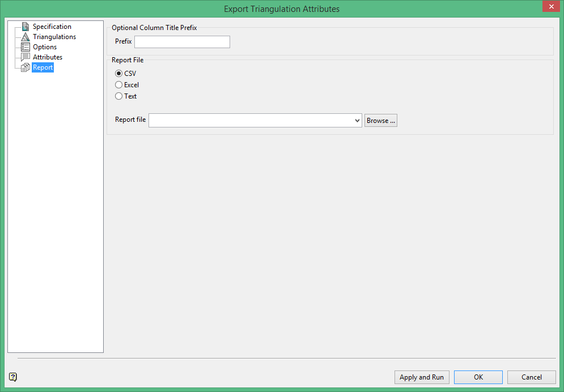This screenshot has height=392, width=564.
Task: Switch to the Options page
Action: 45,47
